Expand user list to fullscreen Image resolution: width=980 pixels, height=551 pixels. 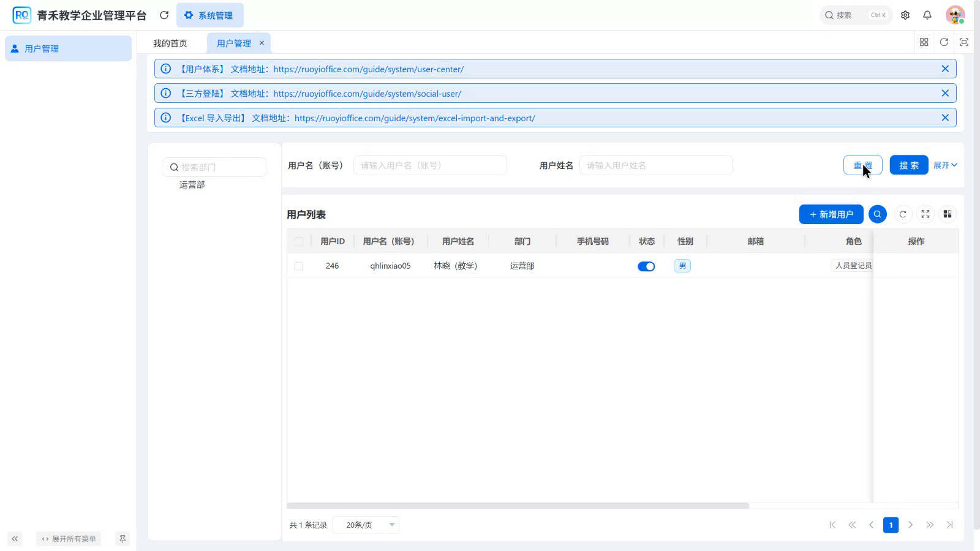click(925, 214)
